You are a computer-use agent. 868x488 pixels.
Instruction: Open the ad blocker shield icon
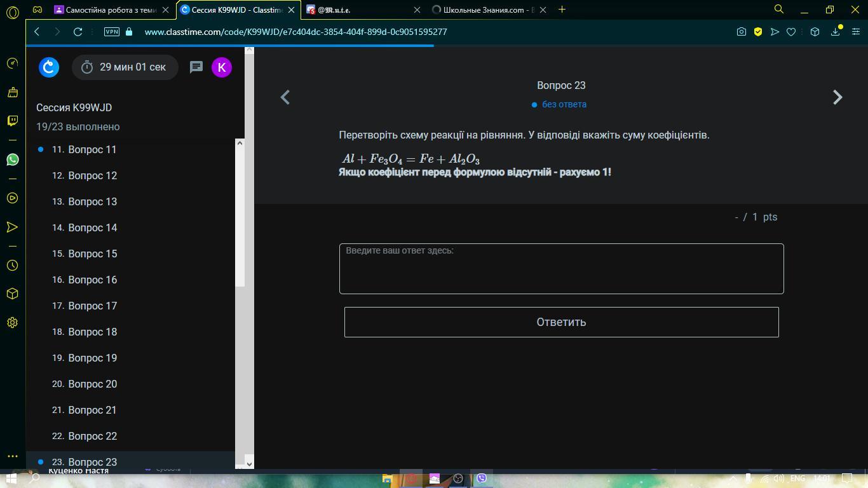tap(758, 31)
